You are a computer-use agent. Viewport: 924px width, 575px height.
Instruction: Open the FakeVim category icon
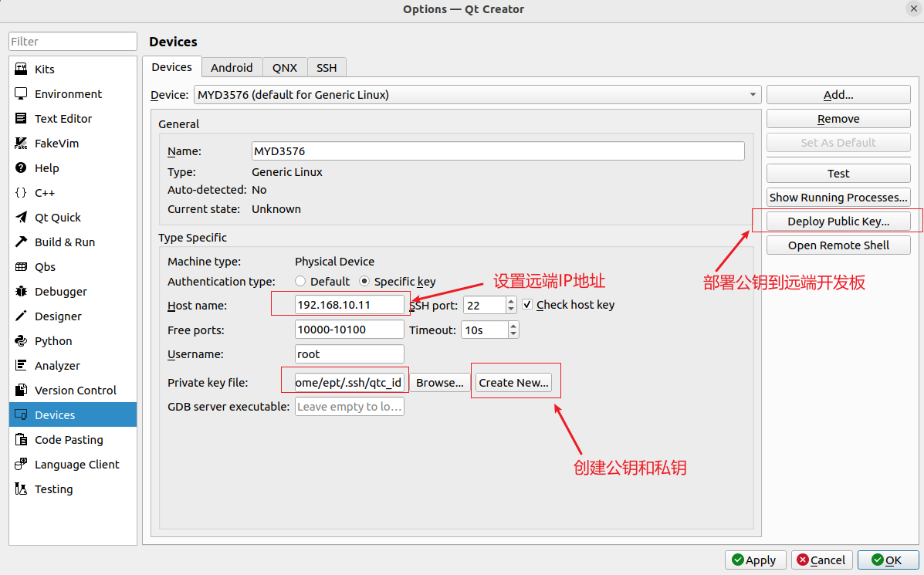21,143
